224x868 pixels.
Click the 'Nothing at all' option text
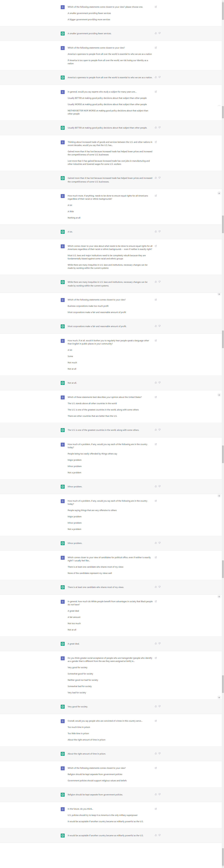pyautogui.click(x=74, y=218)
